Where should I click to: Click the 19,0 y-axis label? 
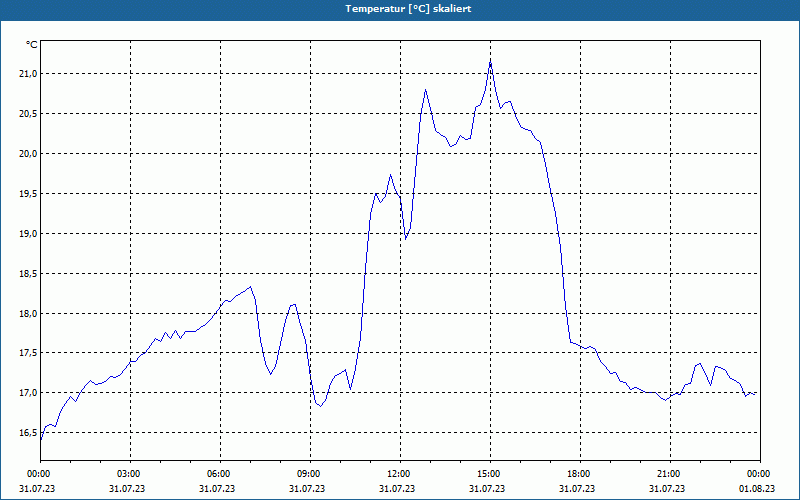click(x=28, y=234)
